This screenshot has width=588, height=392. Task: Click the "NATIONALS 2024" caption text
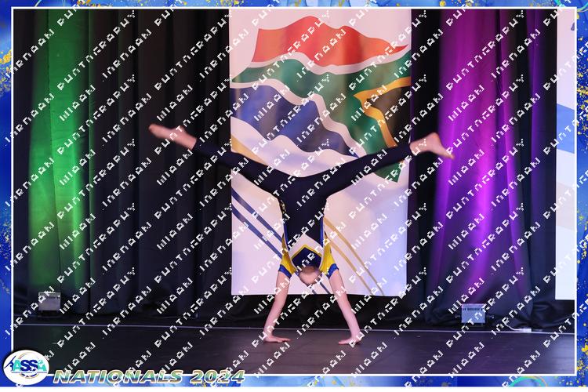pyautogui.click(x=149, y=376)
